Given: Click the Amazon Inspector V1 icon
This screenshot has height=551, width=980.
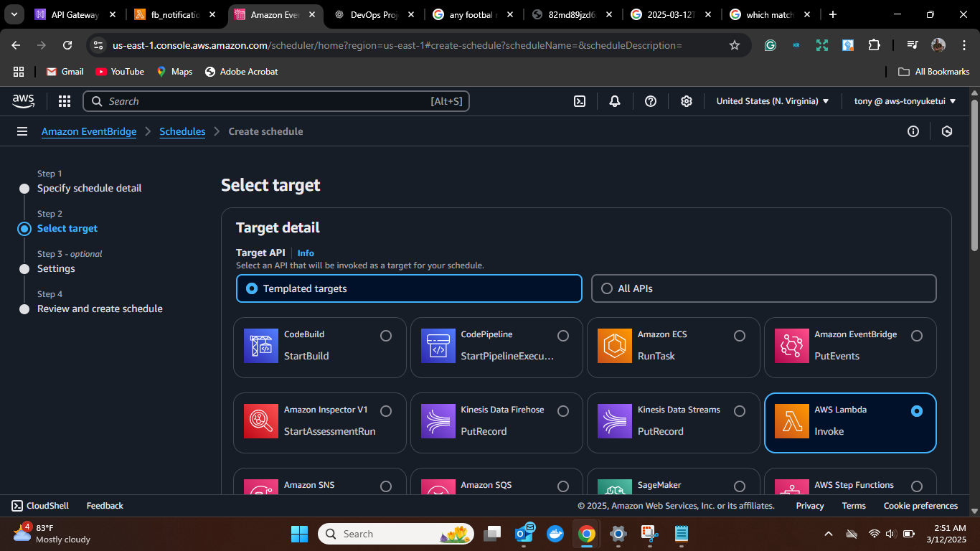Looking at the screenshot, I should pos(261,421).
